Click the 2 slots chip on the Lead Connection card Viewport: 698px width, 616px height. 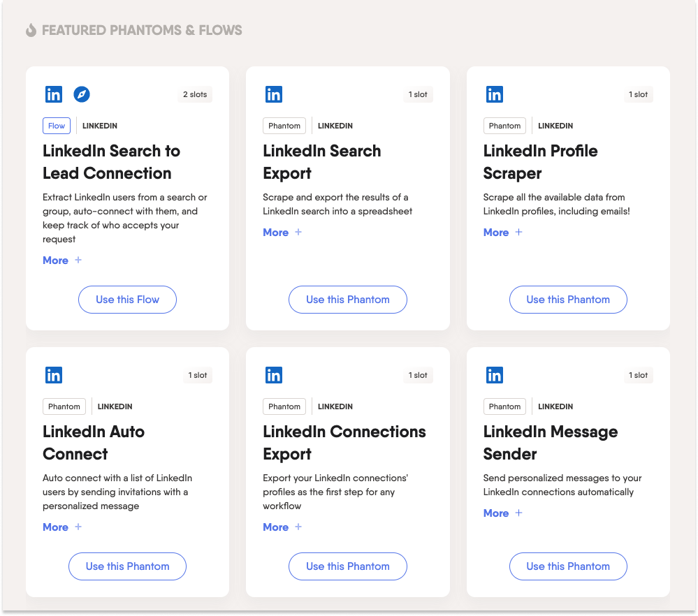[194, 94]
